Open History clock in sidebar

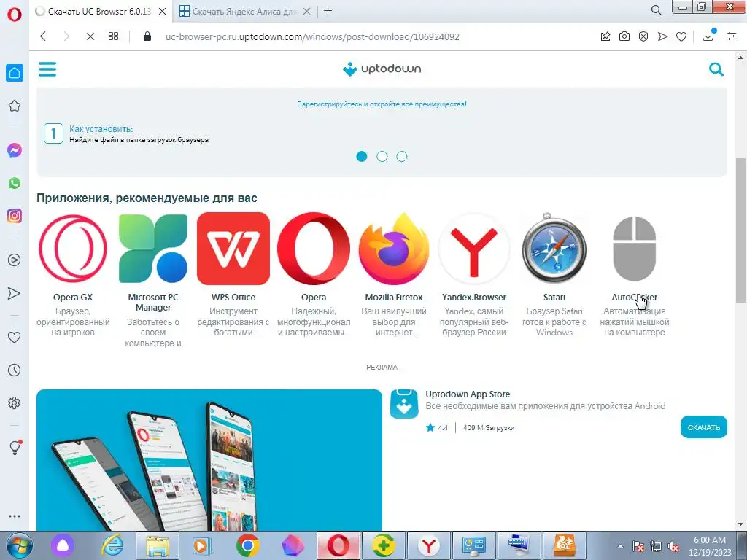tap(15, 370)
